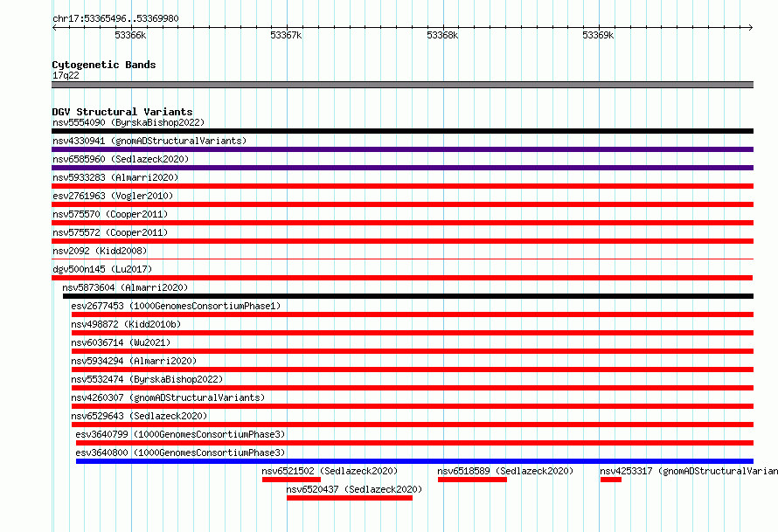778x532 pixels.
Task: Click the red nsv5933283 variant bar
Action: pyautogui.click(x=402, y=186)
